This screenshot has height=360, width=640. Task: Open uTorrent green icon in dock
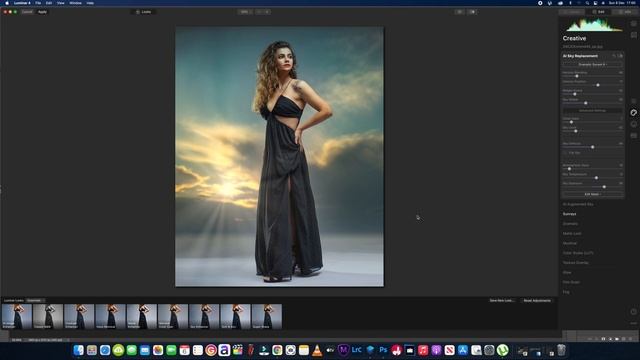pos(502,350)
